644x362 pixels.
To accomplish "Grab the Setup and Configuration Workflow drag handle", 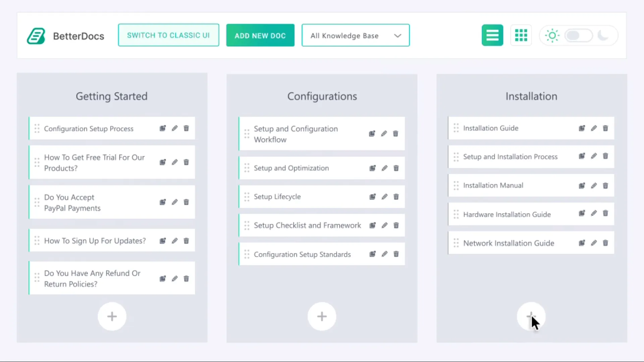I will pyautogui.click(x=247, y=134).
